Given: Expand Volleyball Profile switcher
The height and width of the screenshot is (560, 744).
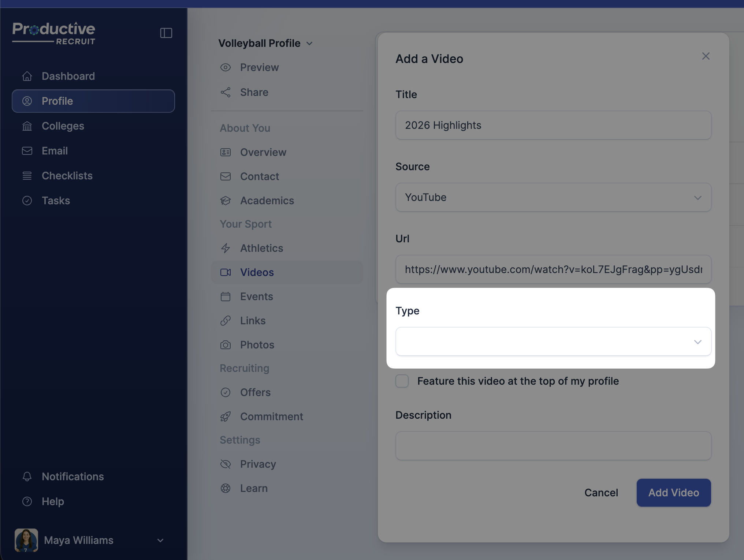Looking at the screenshot, I should 265,43.
